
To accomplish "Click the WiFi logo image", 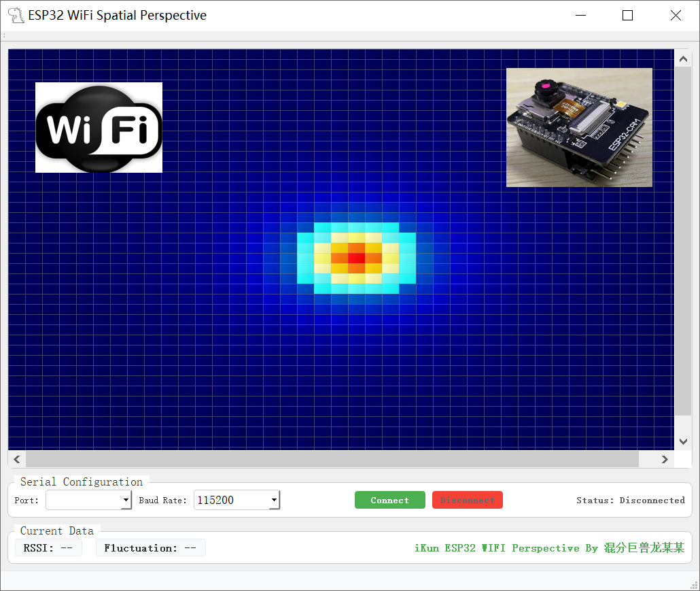I will 99,127.
